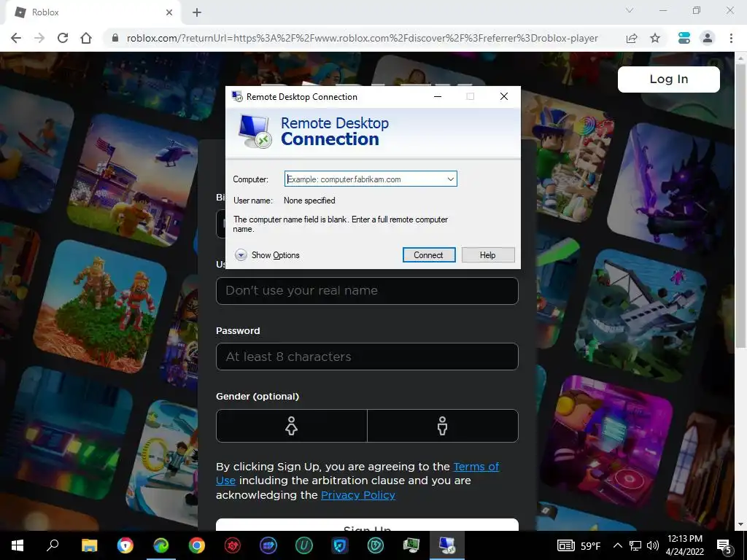
Task: Select the female gender option
Action: tap(292, 426)
